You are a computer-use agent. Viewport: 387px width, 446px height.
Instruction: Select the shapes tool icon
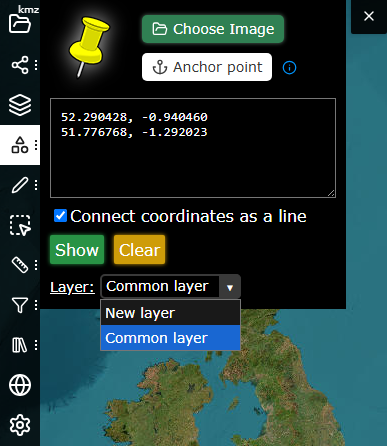(20, 145)
